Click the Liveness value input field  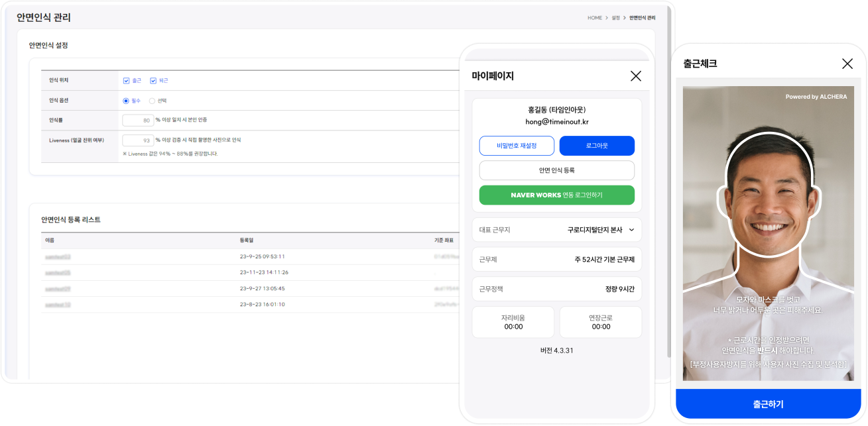pyautogui.click(x=138, y=140)
